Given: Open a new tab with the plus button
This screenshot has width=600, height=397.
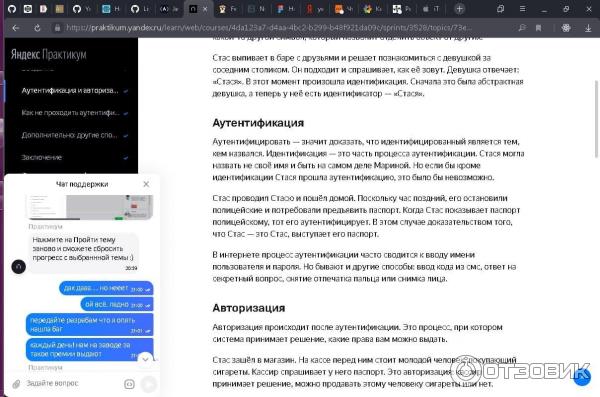Looking at the screenshot, I should 459,9.
